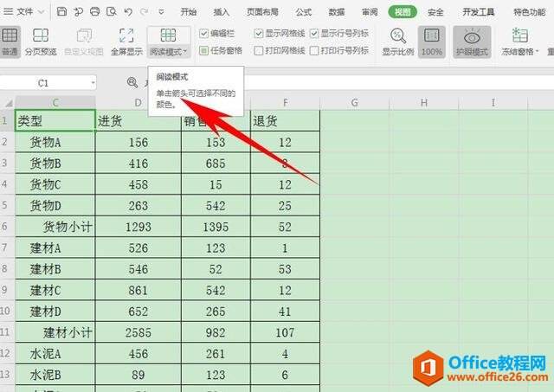Viewport: 554px width, 392px height.
Task: Select cell containing 类型
Action: coord(55,121)
